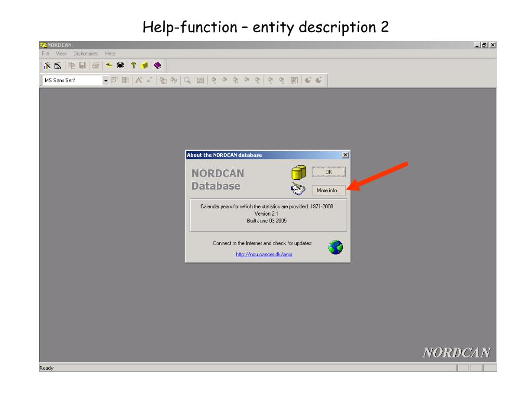This screenshot has width=532, height=399.
Task: Click 'Connect to the Internet' updates text
Action: click(x=262, y=243)
